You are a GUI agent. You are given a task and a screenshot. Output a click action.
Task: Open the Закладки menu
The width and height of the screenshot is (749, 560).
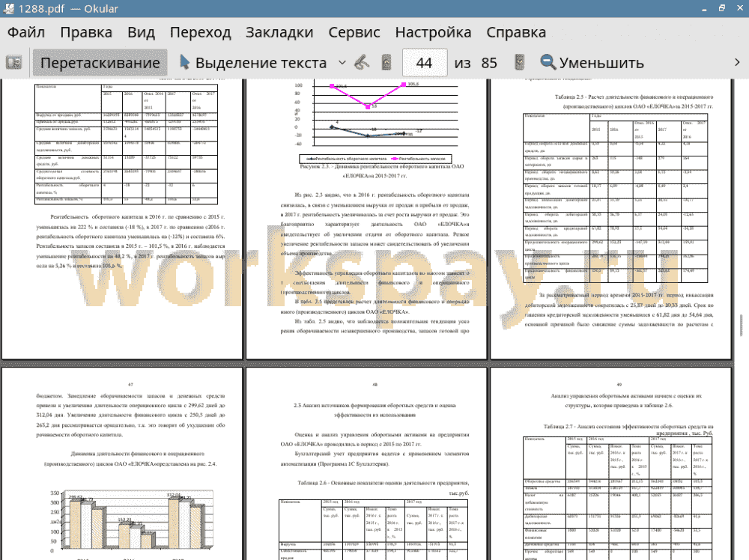coord(279,32)
